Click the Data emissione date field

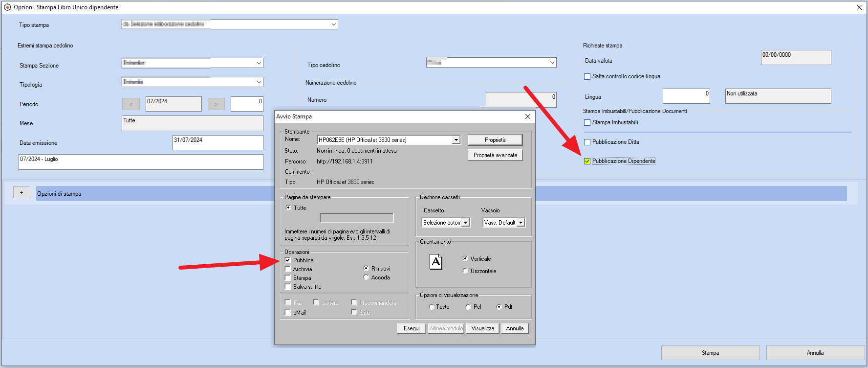[218, 142]
